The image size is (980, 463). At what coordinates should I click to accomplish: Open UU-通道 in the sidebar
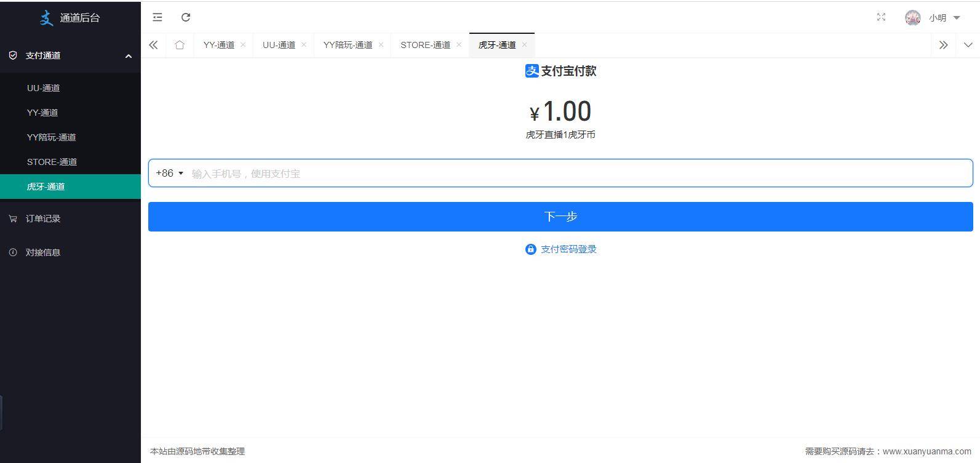(x=70, y=88)
